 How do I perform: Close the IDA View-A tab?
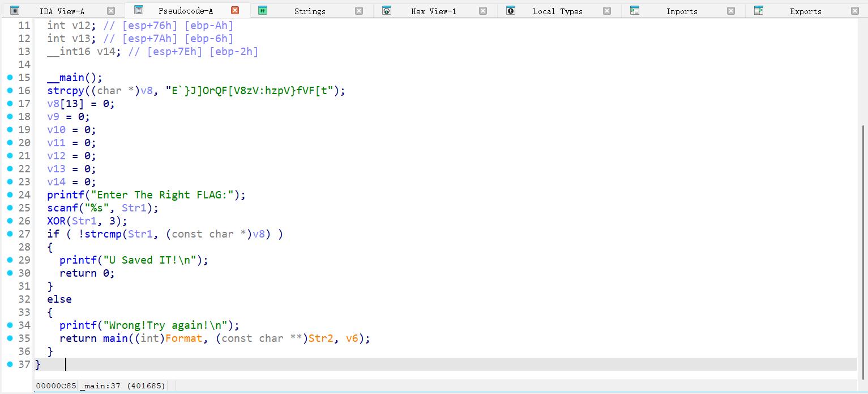[111, 11]
